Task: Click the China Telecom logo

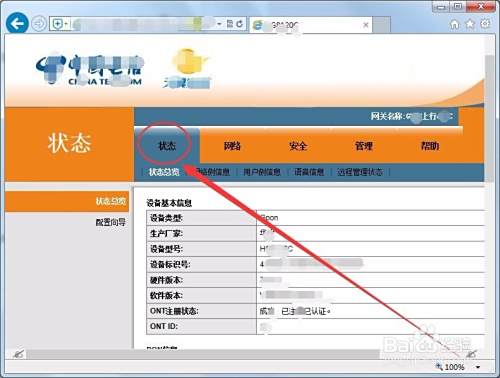Action: click(x=90, y=70)
